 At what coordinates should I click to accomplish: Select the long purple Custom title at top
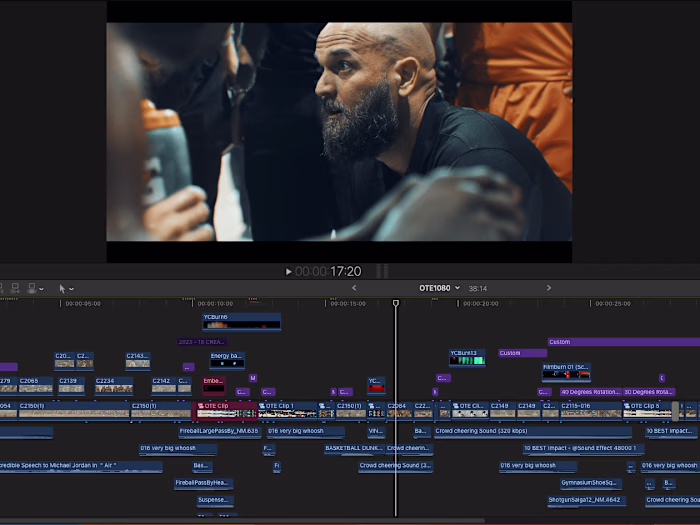624,342
